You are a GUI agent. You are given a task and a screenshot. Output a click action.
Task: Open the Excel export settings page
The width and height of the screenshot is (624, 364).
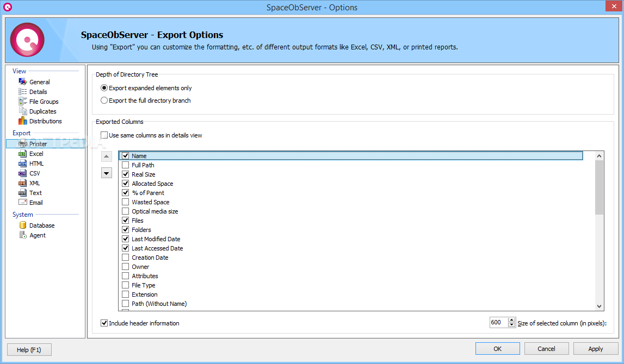pyautogui.click(x=36, y=154)
